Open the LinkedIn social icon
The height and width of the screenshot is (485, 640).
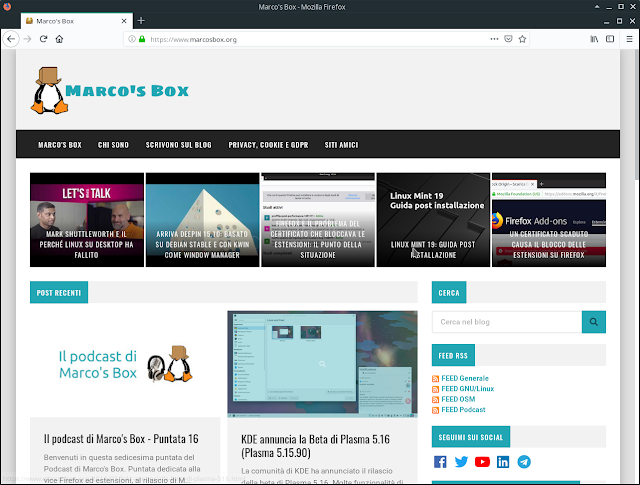click(x=503, y=462)
